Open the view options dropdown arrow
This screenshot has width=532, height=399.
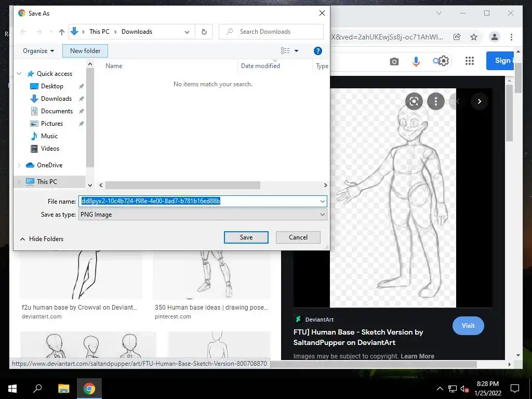296,51
